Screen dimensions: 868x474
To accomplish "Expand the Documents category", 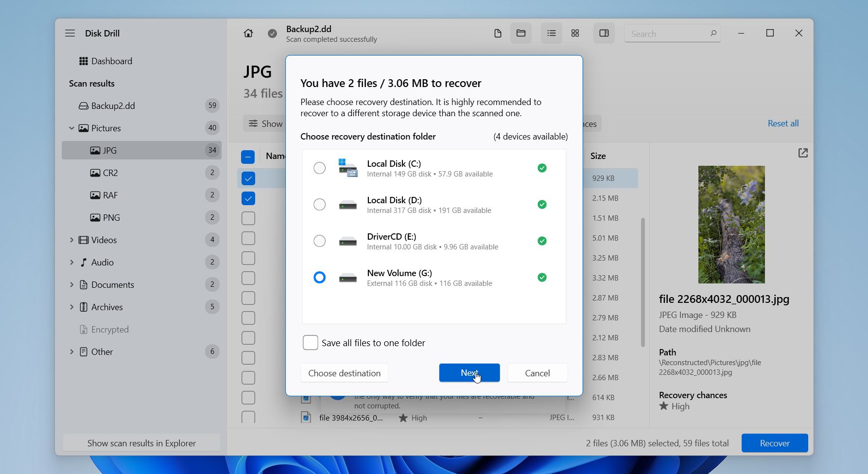I will 71,285.
